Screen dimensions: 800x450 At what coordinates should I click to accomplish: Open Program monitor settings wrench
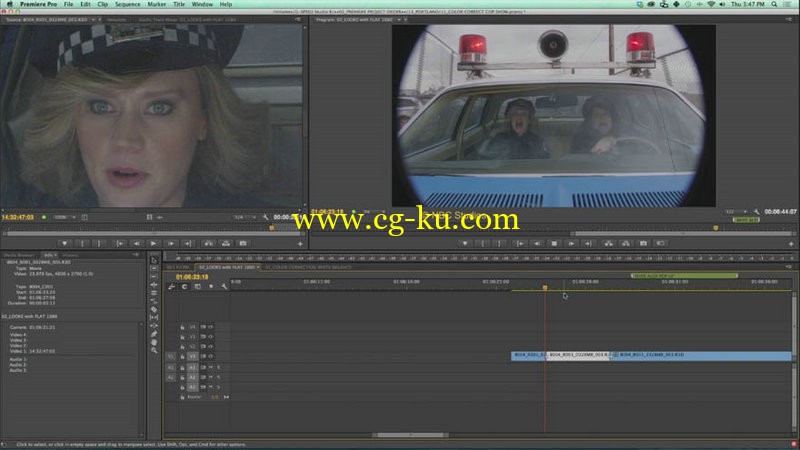[x=756, y=212]
